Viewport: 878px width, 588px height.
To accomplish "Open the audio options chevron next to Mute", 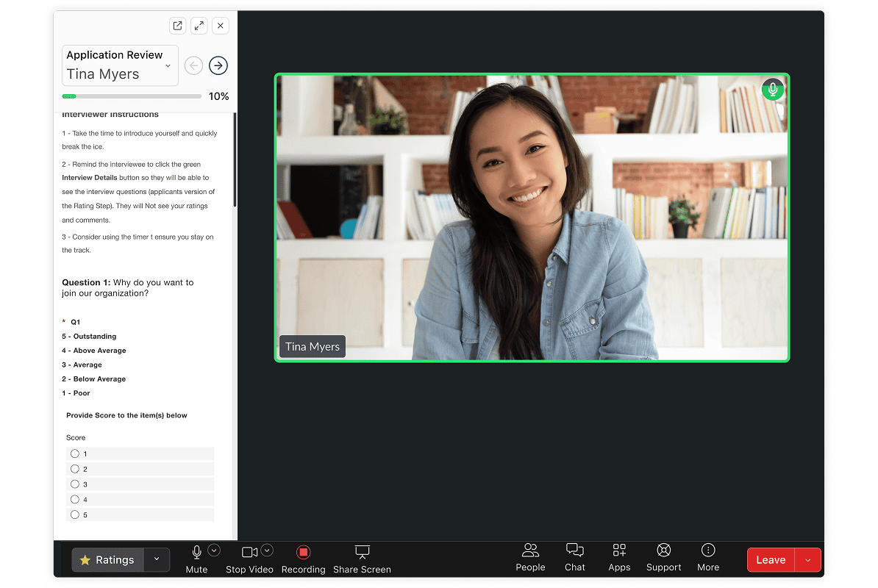I will click(214, 551).
